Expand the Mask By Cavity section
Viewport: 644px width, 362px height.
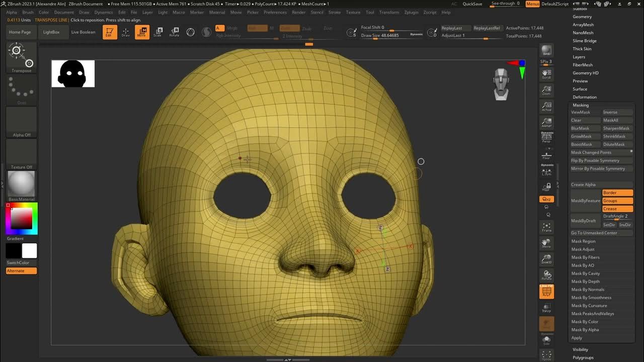[x=586, y=274]
